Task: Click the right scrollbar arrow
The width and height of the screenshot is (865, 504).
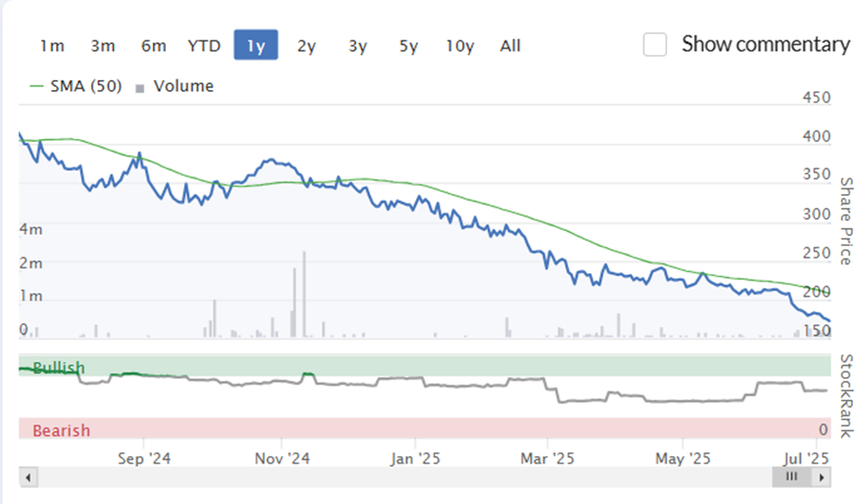Action: point(822,477)
